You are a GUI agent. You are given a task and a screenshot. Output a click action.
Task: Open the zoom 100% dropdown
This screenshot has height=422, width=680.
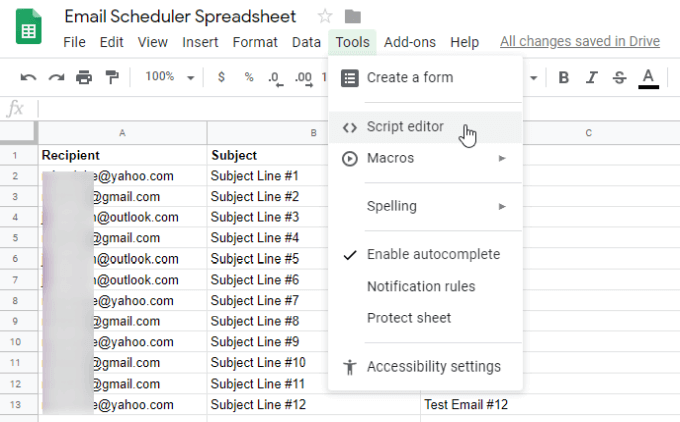tap(167, 77)
